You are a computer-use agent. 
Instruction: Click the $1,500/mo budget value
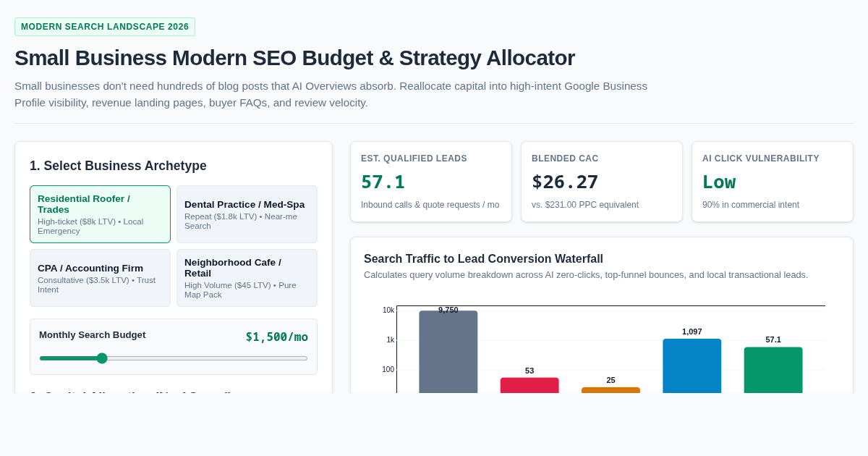coord(276,337)
